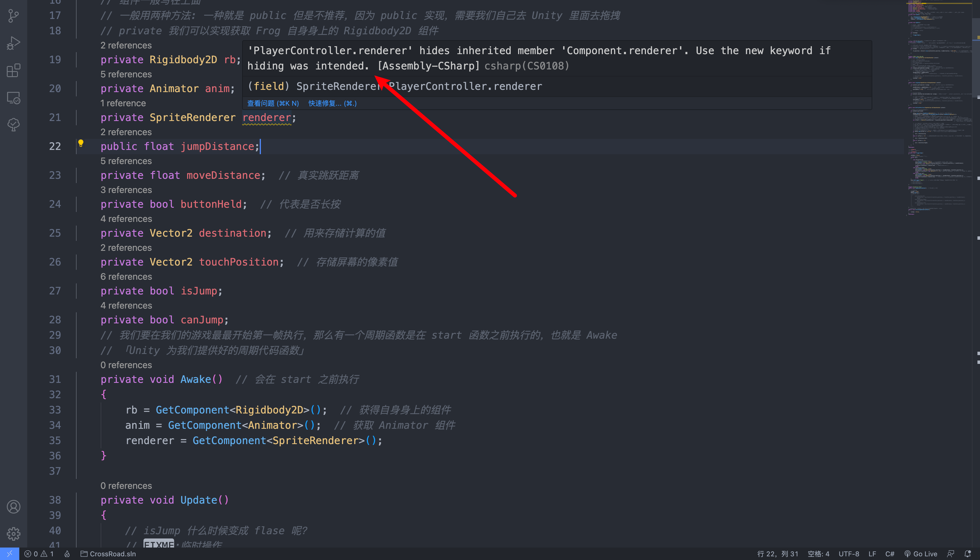Screen dimensions: 980x560
Task: Open the Source Control view
Action: pyautogui.click(x=13, y=16)
